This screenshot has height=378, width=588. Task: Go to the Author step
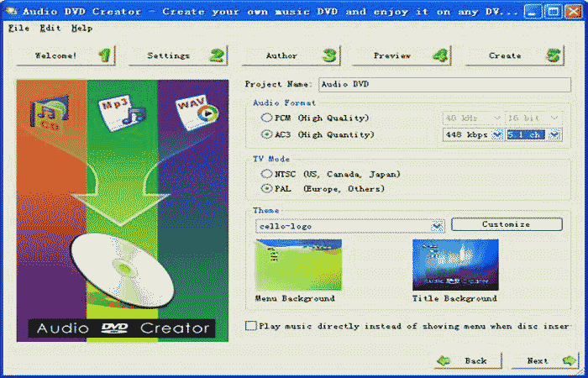(x=290, y=56)
